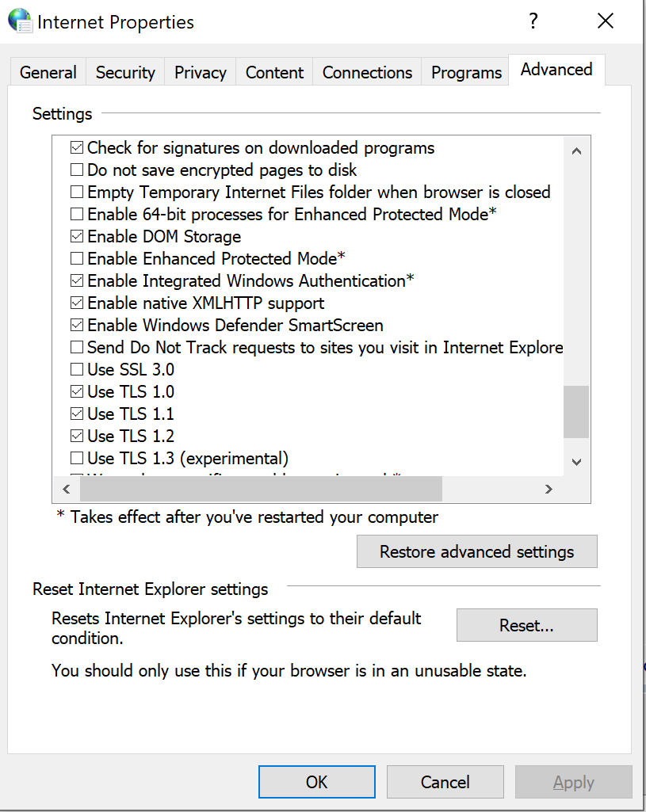
Task: Enable Use TLS 1.3 (experimental)
Action: (77, 459)
